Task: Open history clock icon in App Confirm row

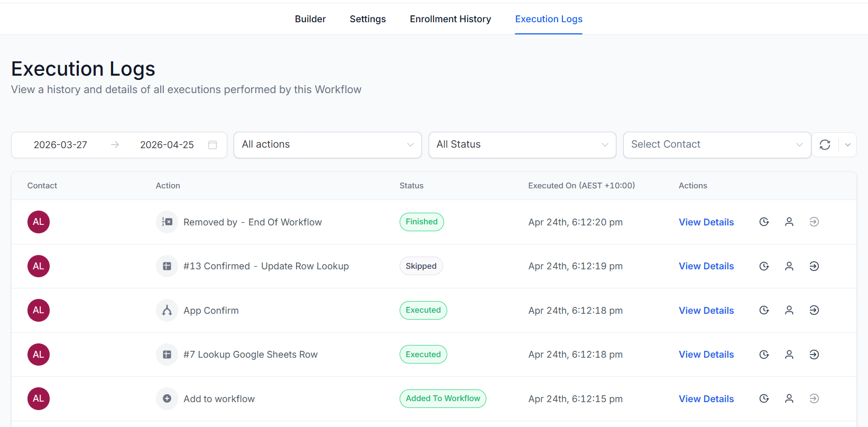Action: pyautogui.click(x=764, y=310)
